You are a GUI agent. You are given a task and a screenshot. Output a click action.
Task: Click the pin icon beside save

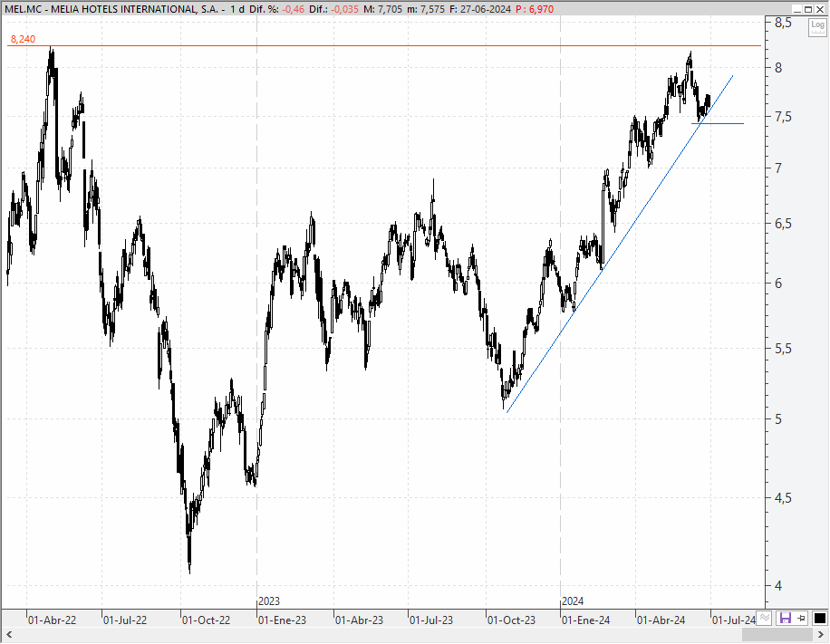click(802, 618)
